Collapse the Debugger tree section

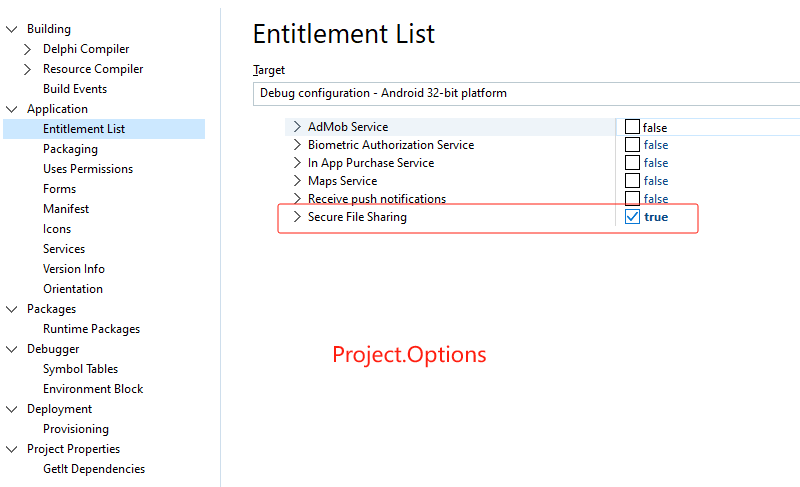12,349
